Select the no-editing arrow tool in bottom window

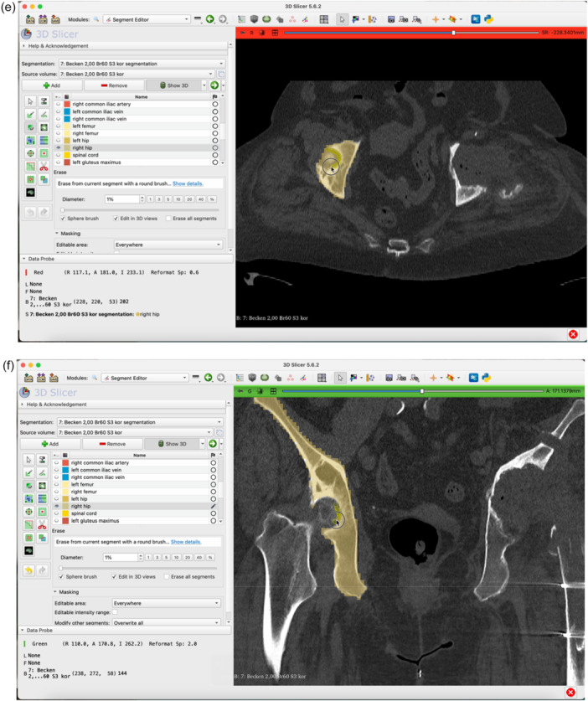28,460
